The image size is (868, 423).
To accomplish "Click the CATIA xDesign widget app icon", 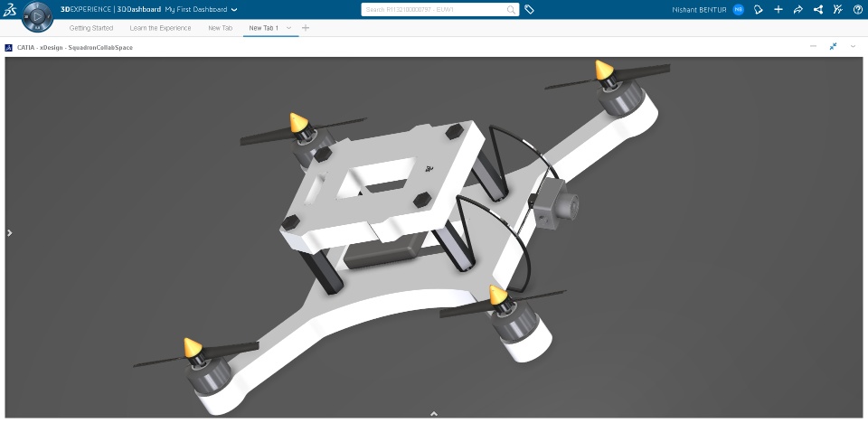I will point(9,48).
